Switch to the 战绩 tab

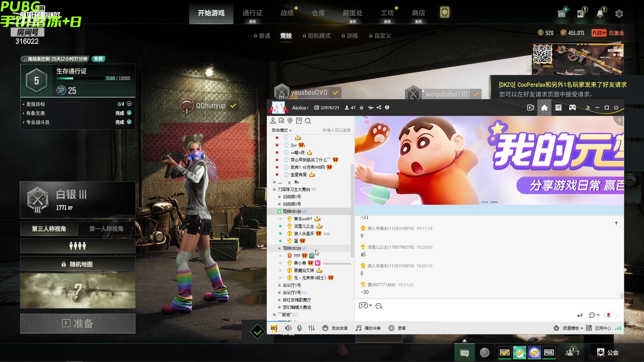click(x=287, y=13)
